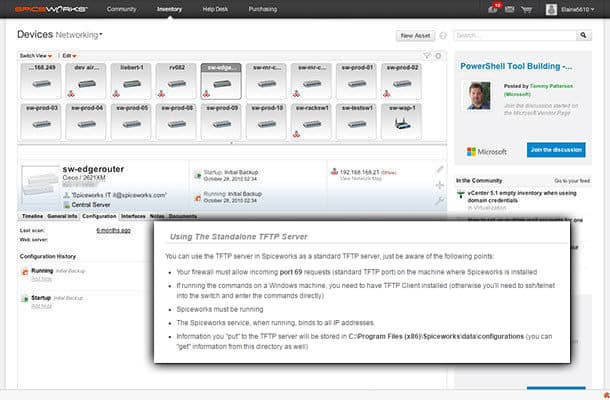This screenshot has height=400, width=610.
Task: Open the vCenter 5.1 empty inventory post
Action: click(x=522, y=196)
